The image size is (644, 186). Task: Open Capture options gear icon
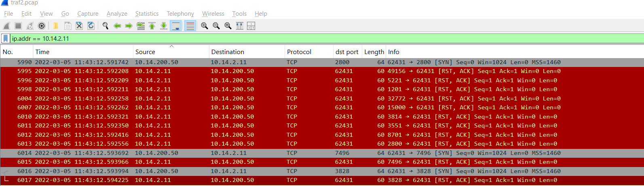pyautogui.click(x=42, y=26)
